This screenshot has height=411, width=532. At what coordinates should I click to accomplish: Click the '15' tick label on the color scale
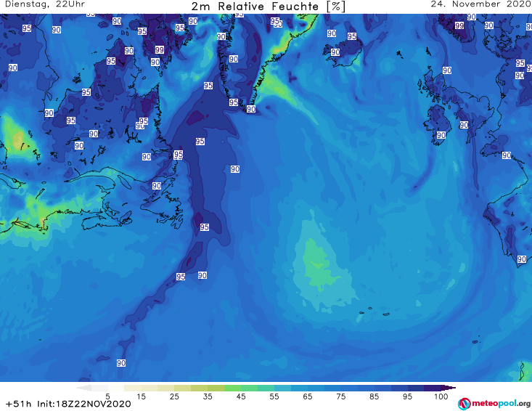coord(141,396)
